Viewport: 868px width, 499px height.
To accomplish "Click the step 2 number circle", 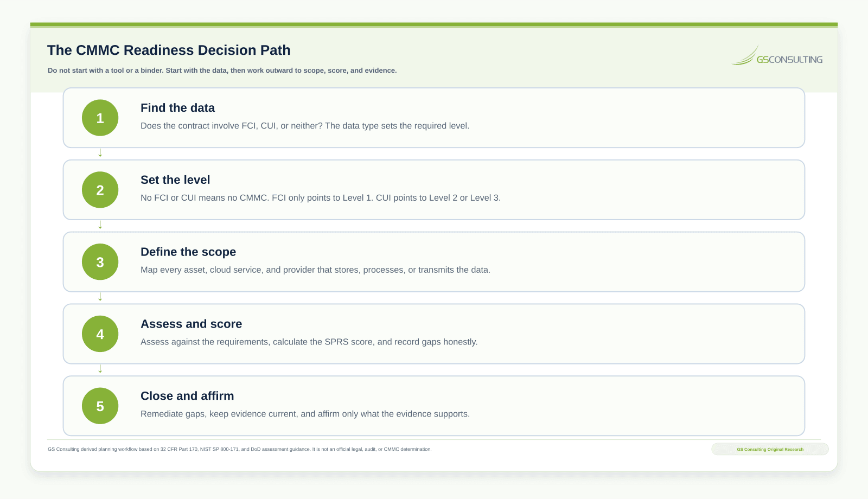I will (x=100, y=190).
